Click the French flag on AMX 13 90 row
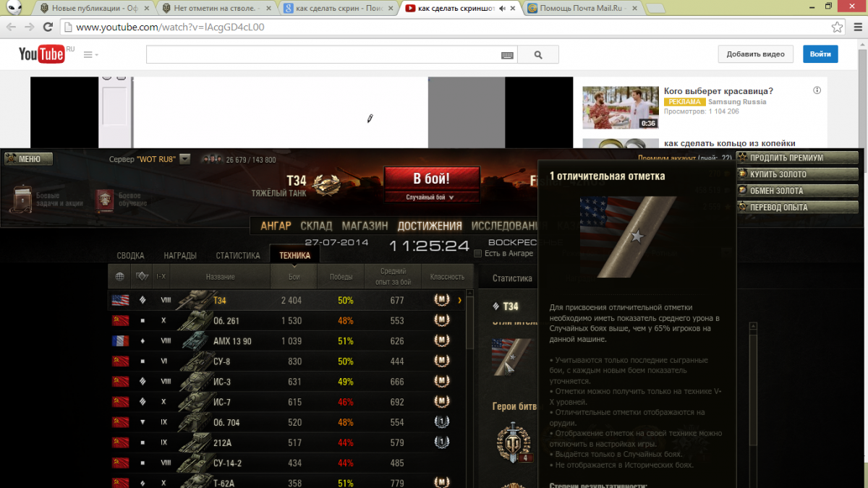The height and width of the screenshot is (488, 868). pos(120,341)
